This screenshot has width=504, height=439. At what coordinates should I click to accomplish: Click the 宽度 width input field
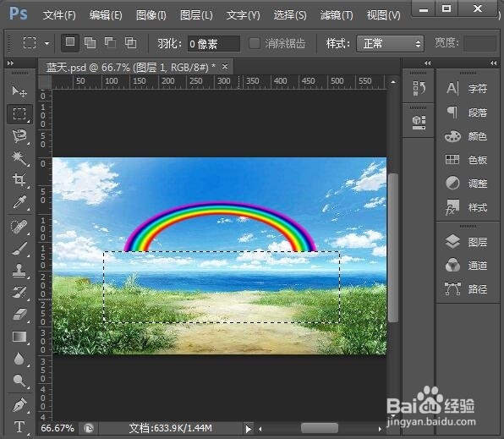pyautogui.click(x=479, y=43)
